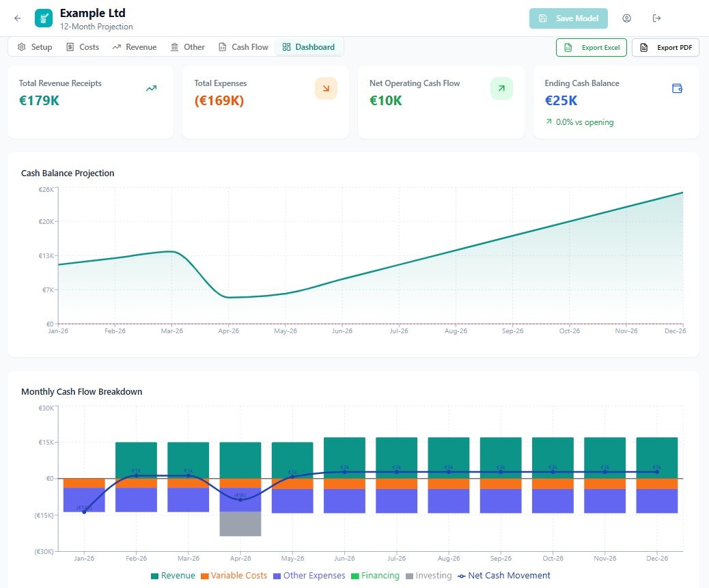Toggle the Other Expenses legend entry

309,575
